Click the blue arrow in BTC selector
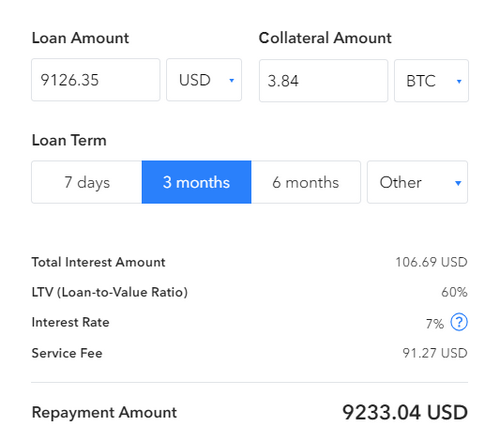The image size is (500, 442). point(459,81)
